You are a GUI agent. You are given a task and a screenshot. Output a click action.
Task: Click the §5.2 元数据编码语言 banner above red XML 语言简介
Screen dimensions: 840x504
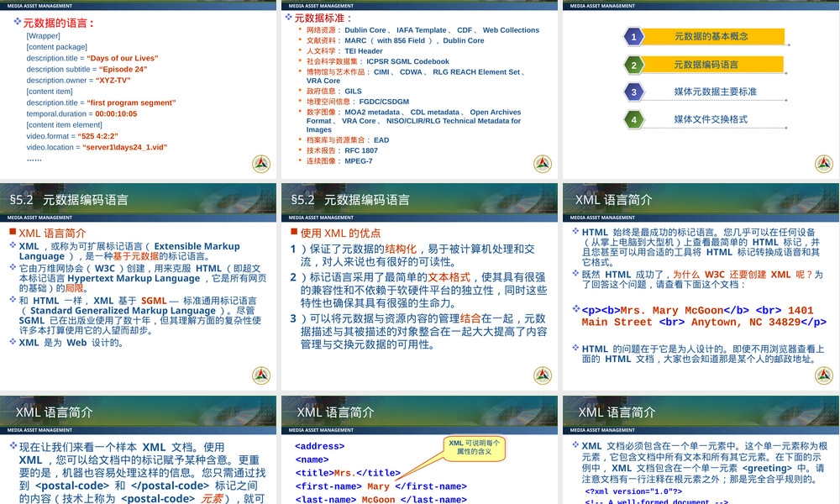coord(139,199)
